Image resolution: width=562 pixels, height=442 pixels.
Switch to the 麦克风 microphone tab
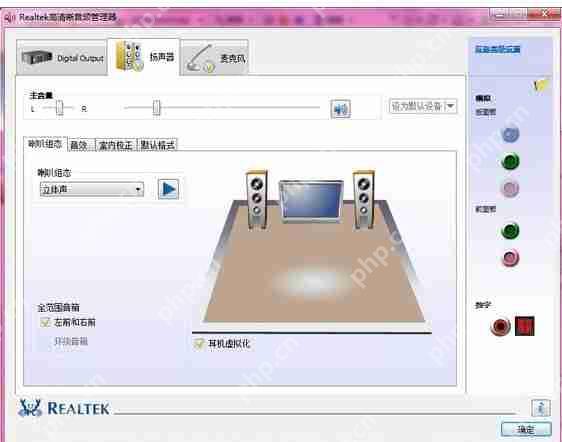[x=214, y=57]
